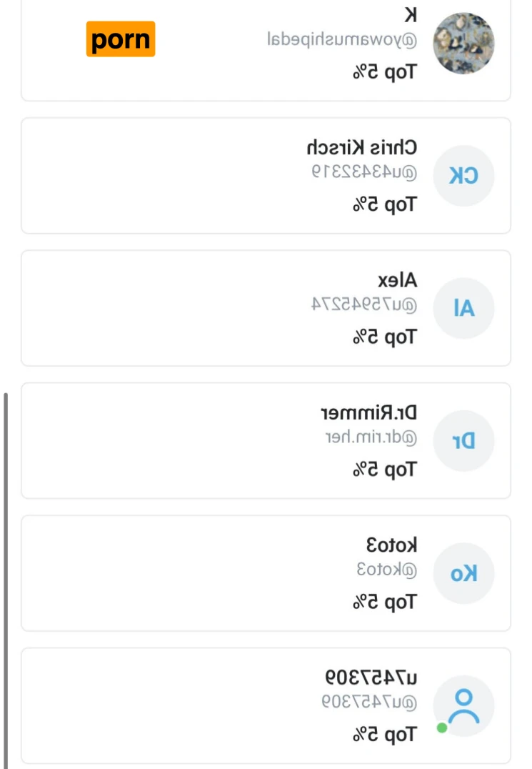Open the @u7594274 handle

(363, 304)
